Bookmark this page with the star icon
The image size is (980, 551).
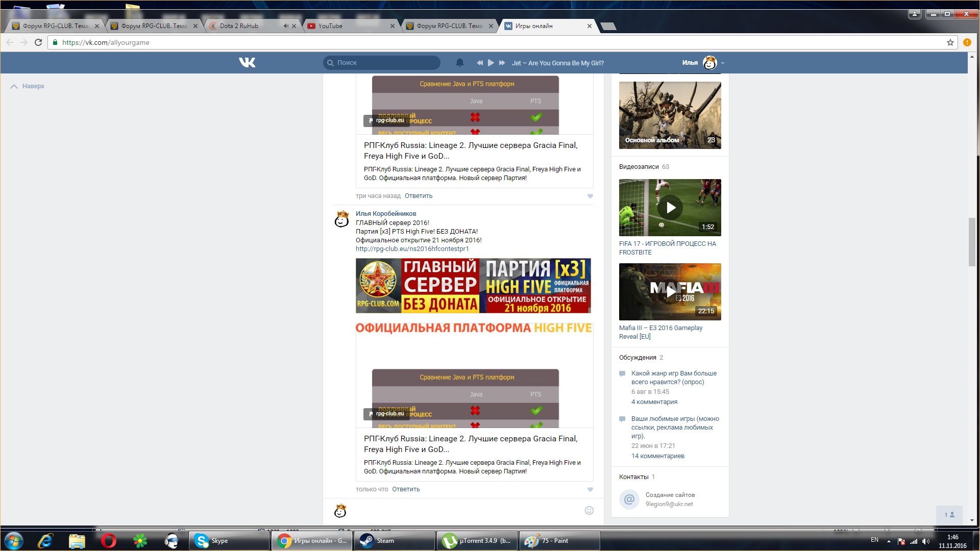[950, 42]
